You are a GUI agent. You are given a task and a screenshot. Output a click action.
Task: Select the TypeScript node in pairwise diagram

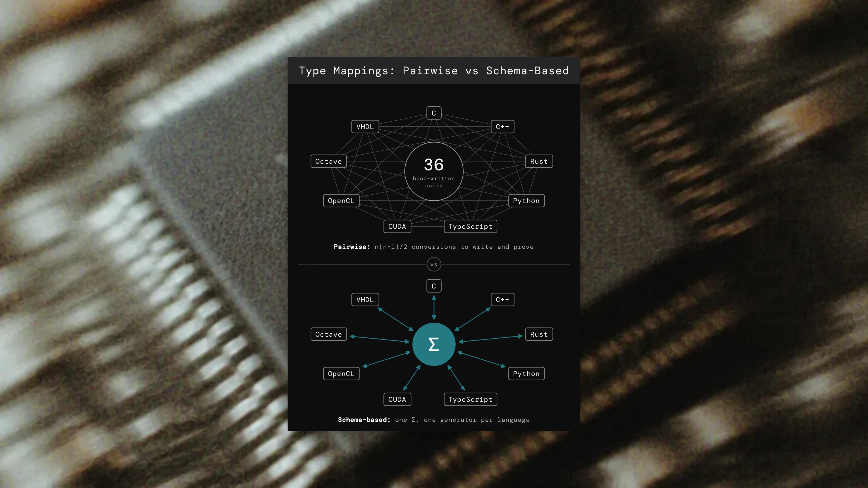(470, 226)
